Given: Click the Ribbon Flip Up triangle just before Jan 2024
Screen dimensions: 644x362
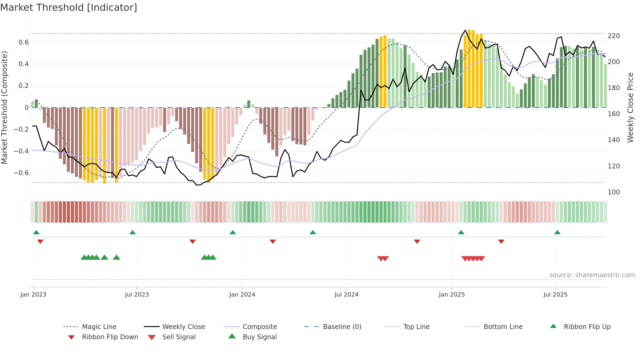Looking at the screenshot, I should pos(233,232).
